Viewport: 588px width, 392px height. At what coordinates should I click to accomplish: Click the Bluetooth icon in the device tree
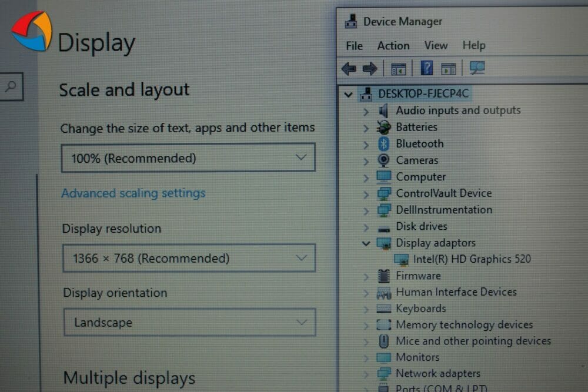pyautogui.click(x=383, y=144)
